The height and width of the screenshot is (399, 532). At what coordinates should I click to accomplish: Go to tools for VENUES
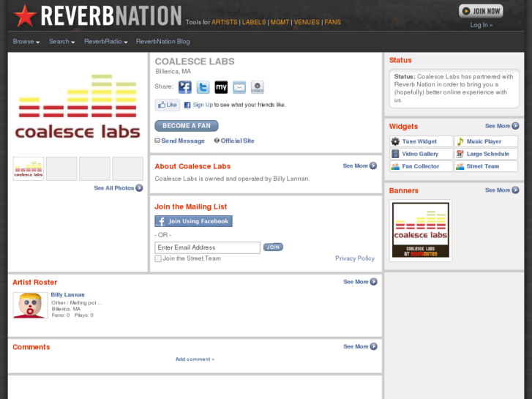point(307,23)
